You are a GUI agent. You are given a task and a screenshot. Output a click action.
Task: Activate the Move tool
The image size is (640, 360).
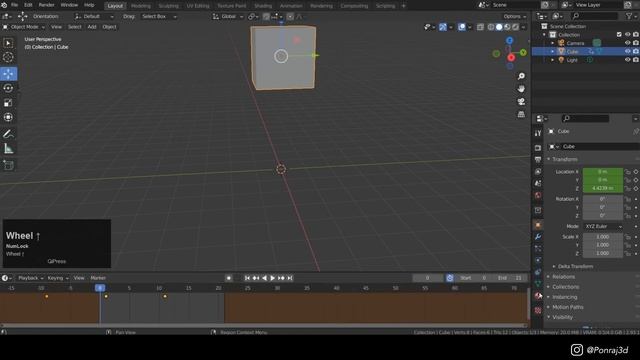pos(8,74)
